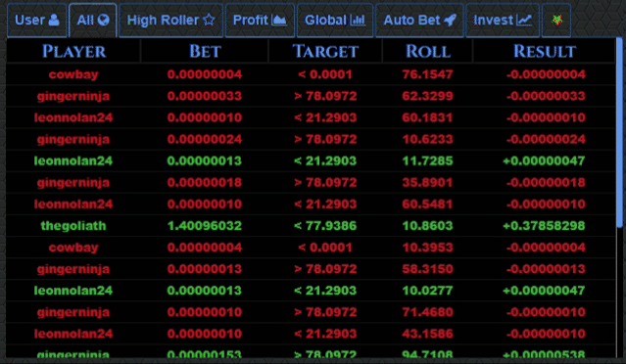This screenshot has width=626, height=364.
Task: Click the result -0.00000013
Action: [x=546, y=269]
